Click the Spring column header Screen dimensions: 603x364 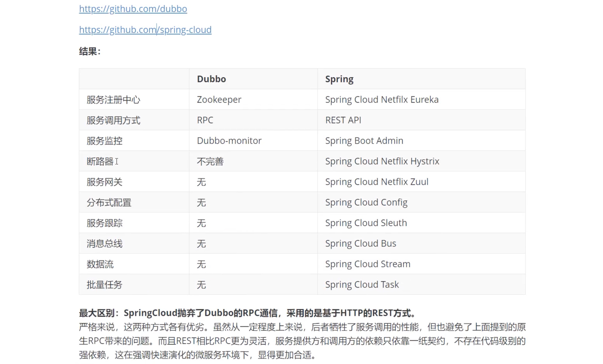339,79
